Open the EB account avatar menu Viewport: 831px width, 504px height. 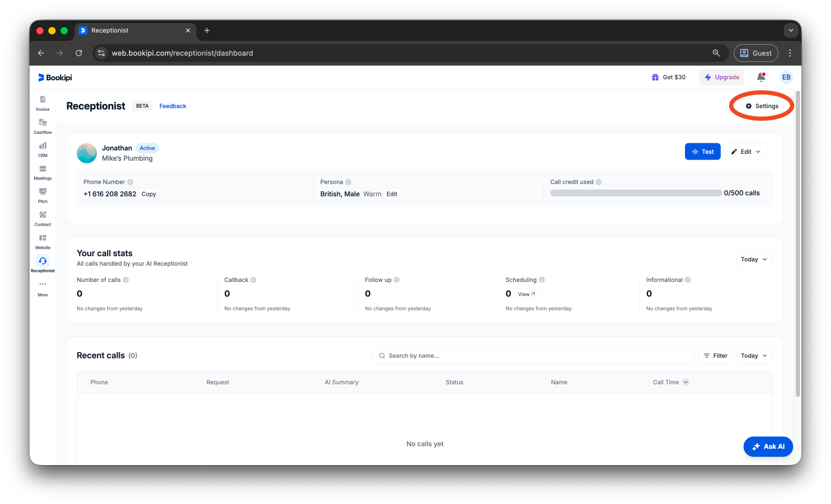(786, 77)
